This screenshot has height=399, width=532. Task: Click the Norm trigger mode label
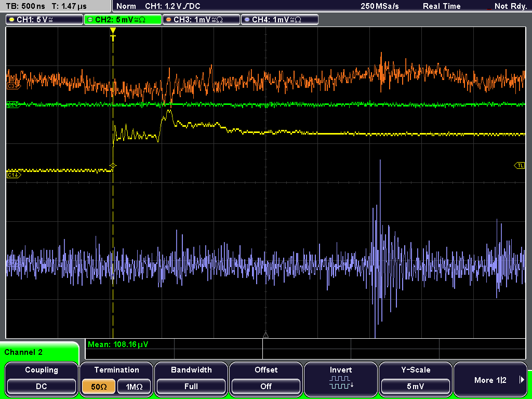tap(126, 6)
